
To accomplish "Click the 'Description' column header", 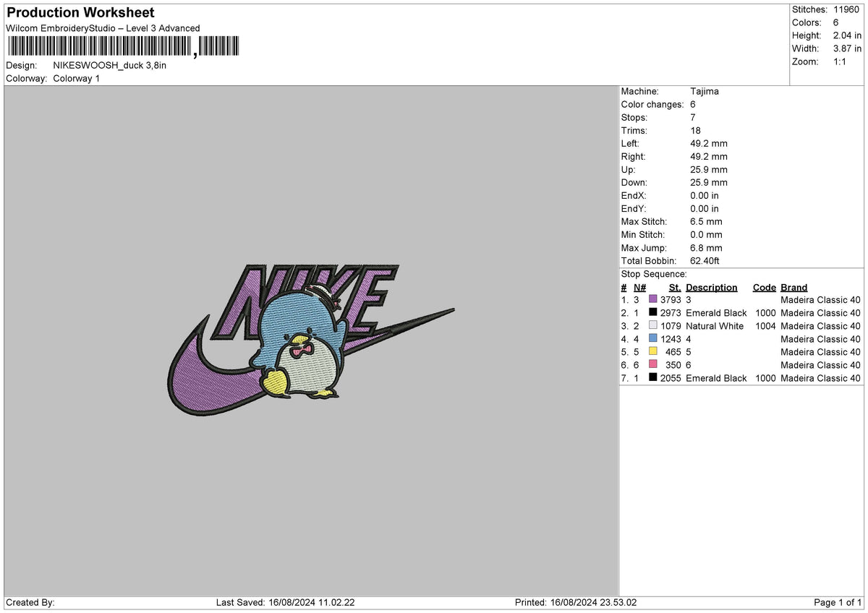I will click(712, 287).
